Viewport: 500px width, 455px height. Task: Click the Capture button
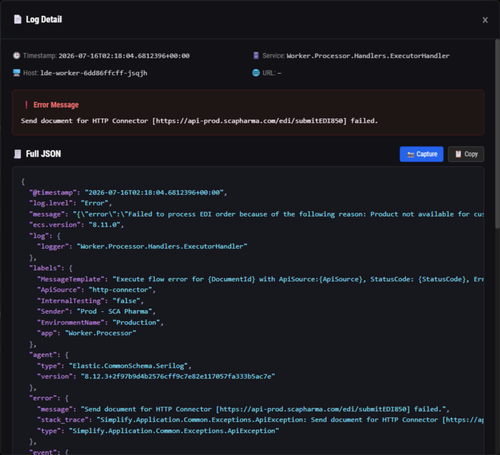click(x=421, y=154)
